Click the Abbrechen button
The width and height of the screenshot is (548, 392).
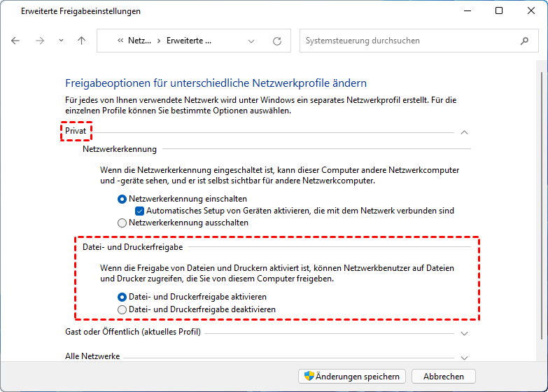443,377
